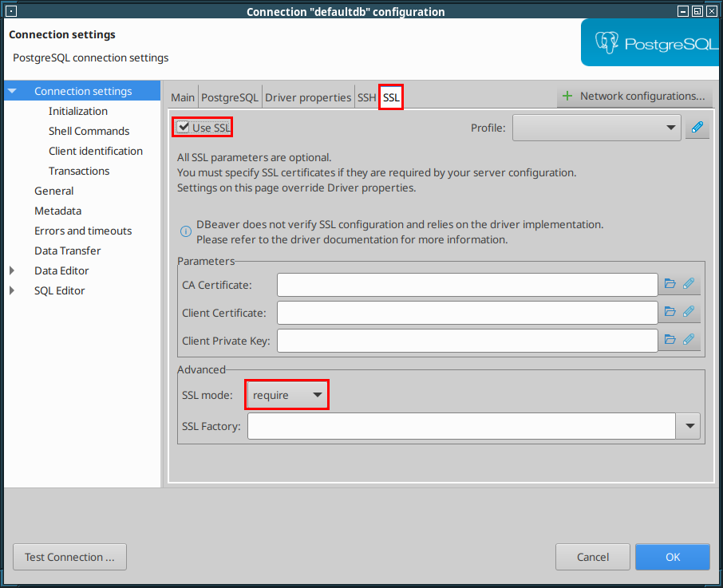Browse for CA Certificate file using folder icon
Image resolution: width=723 pixels, height=588 pixels.
(670, 284)
